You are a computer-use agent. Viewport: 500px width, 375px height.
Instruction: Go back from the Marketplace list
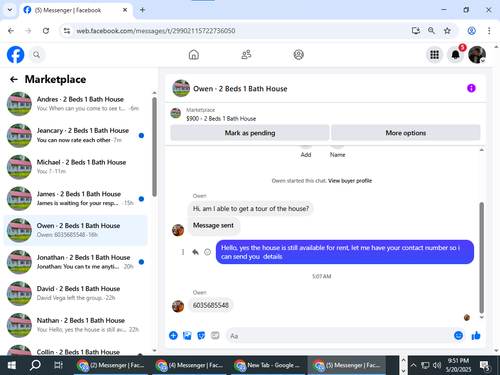tap(14, 79)
